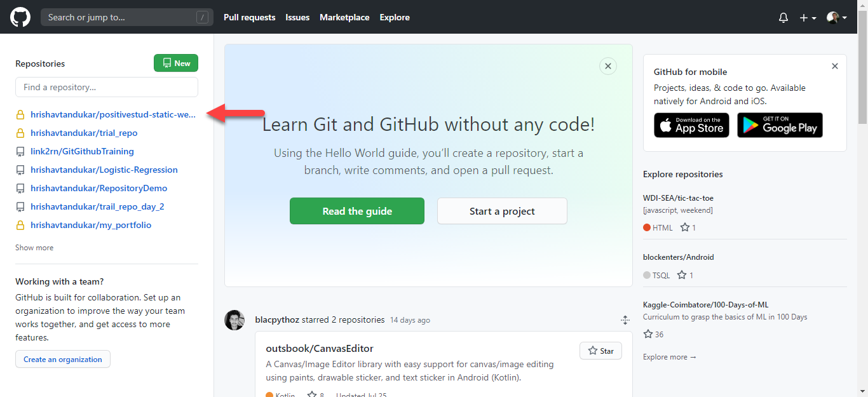
Task: Click repo icon beside GitGithubTraining
Action: (x=20, y=152)
